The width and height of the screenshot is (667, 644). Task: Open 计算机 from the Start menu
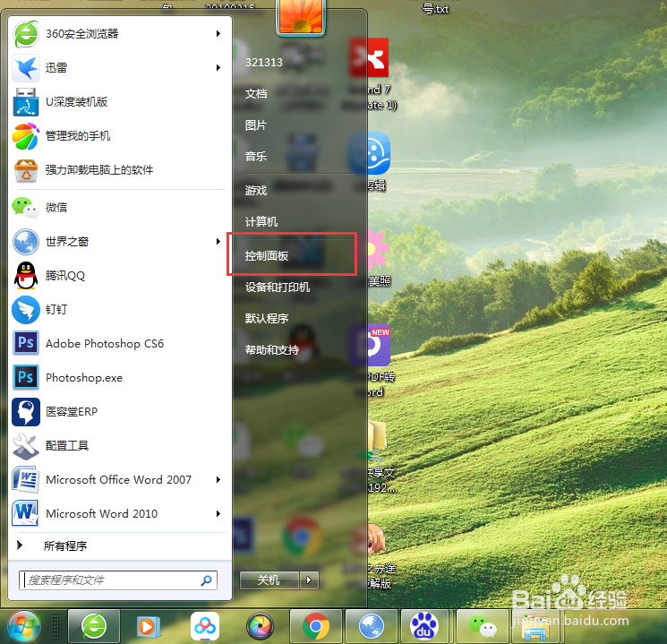pos(261,222)
